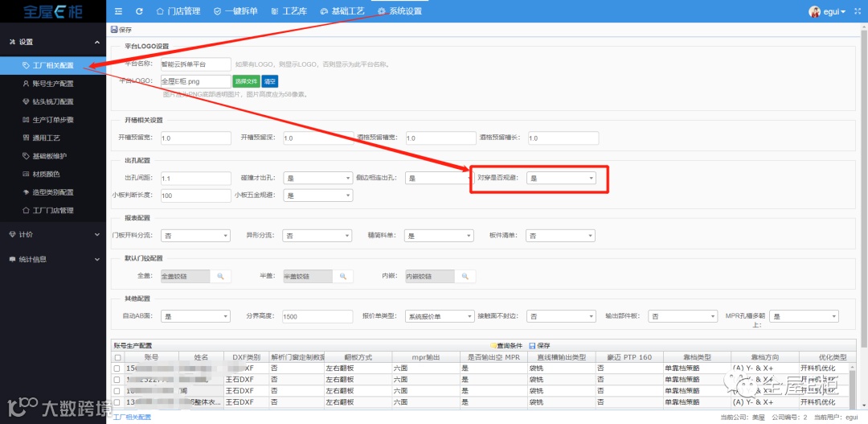Image resolution: width=868 pixels, height=424 pixels.
Task: Toggle the hamburger sidebar menu icon
Action: (118, 11)
